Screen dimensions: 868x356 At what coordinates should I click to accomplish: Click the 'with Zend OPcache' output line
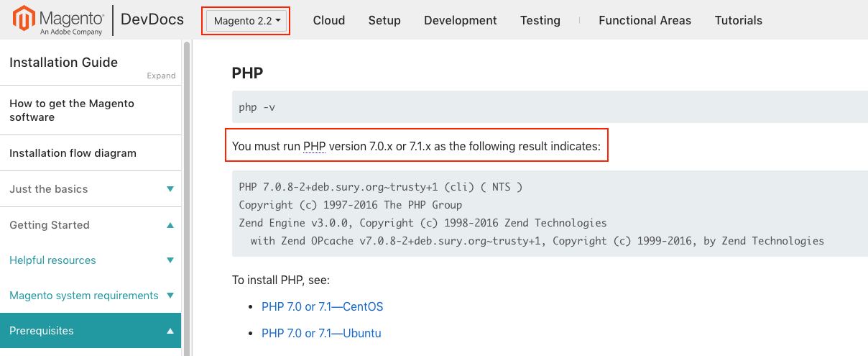[537, 241]
